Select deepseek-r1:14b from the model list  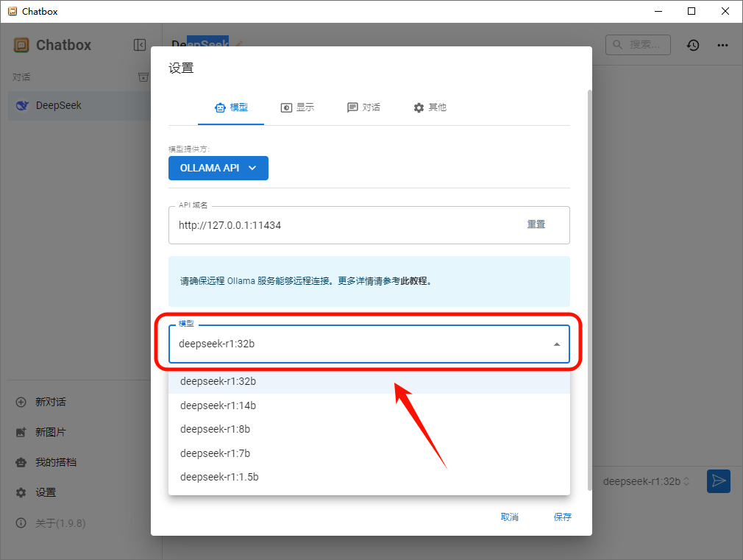(x=218, y=405)
